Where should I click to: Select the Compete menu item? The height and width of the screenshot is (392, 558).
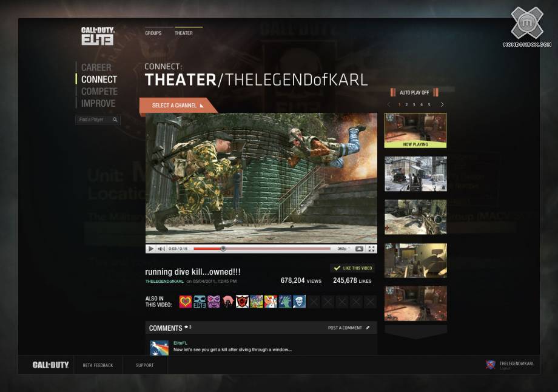99,92
